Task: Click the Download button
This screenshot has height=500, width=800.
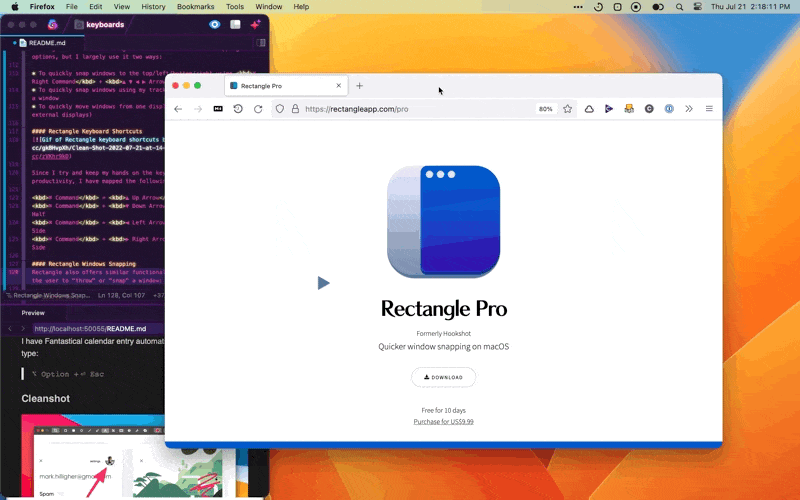Action: [x=443, y=378]
